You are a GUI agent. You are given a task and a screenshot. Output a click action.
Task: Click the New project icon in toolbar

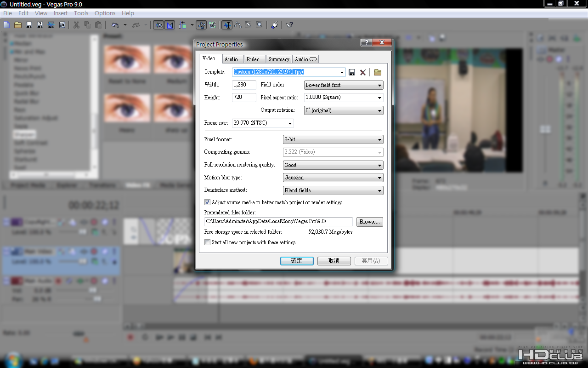pyautogui.click(x=7, y=25)
